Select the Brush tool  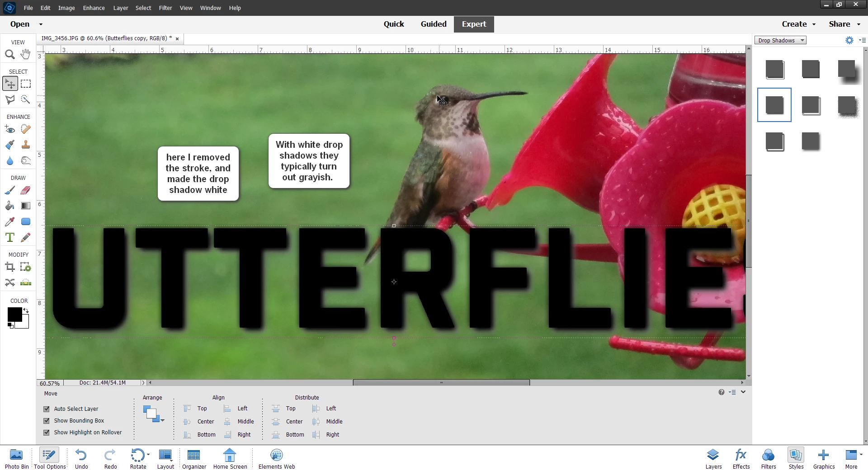[10, 190]
